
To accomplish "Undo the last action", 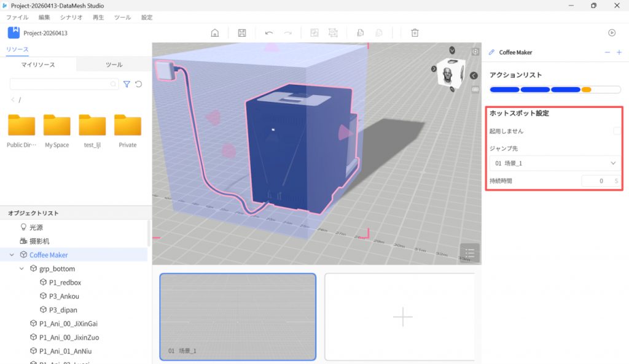I will (x=268, y=33).
